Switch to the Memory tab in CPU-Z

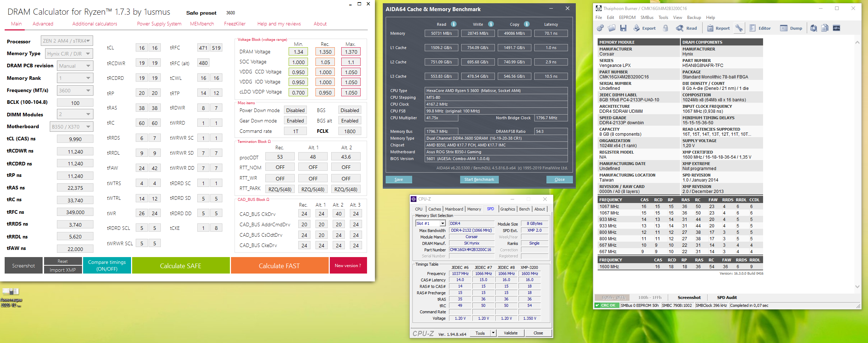coord(474,209)
